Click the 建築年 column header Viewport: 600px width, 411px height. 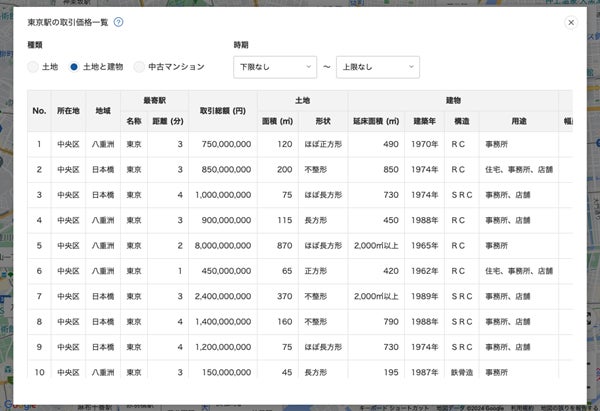coord(424,121)
